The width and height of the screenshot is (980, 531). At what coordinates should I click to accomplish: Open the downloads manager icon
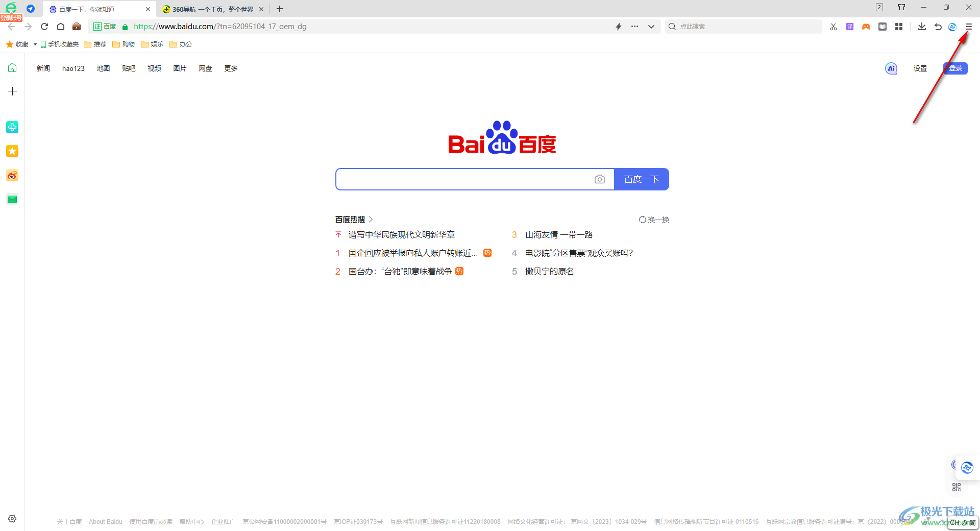coord(921,27)
